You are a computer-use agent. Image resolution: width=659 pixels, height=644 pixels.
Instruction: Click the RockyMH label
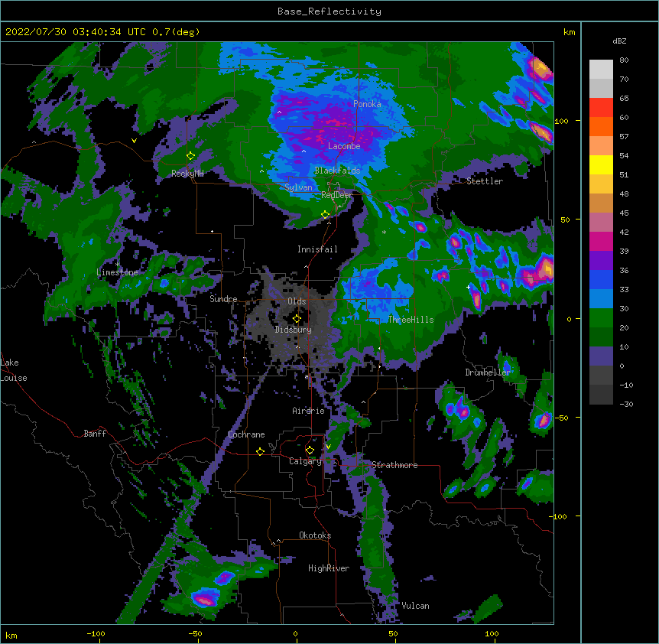pos(187,174)
